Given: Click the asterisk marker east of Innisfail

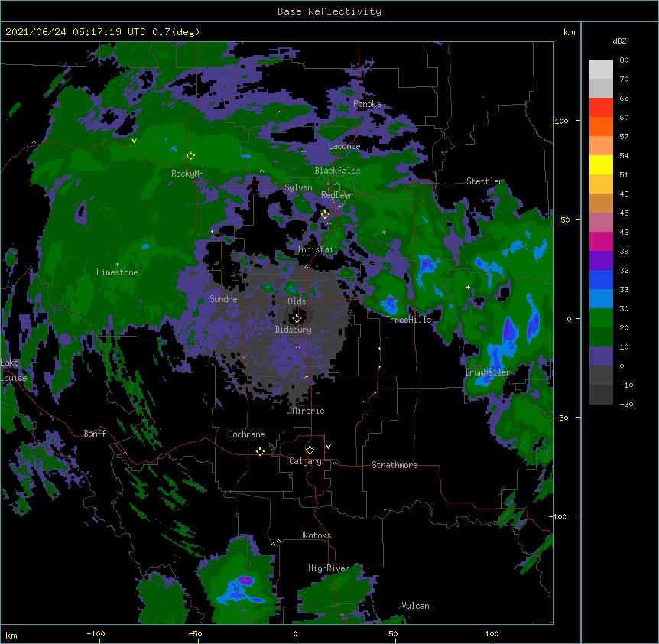Looking at the screenshot, I should click(384, 232).
